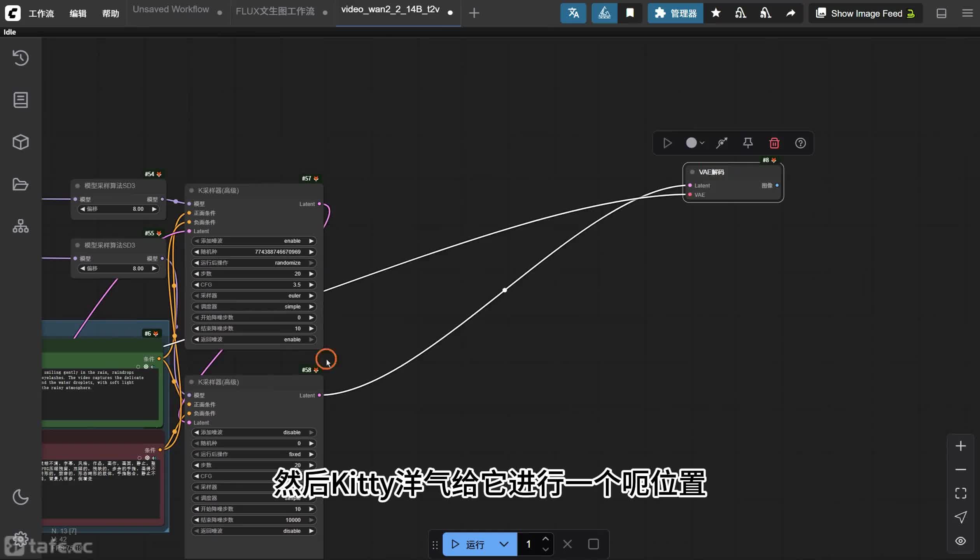Collapse 模型采样算法SD3 node #54
Image resolution: width=980 pixels, height=560 pixels.
[x=77, y=186]
